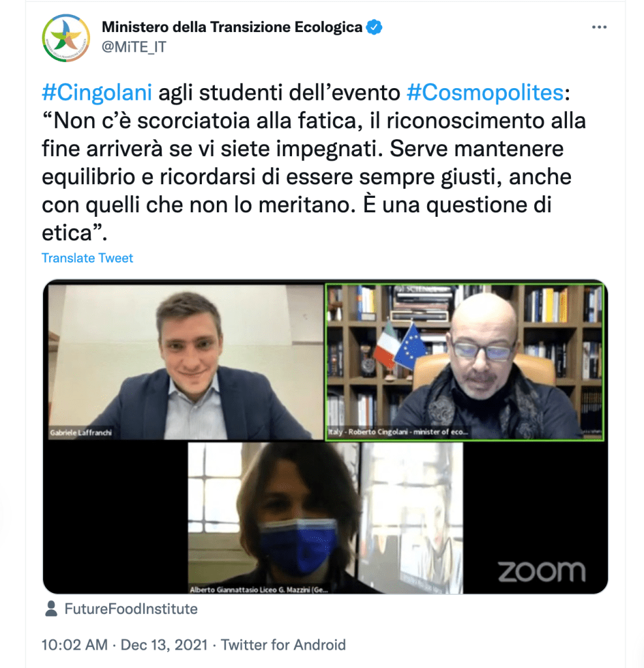The width and height of the screenshot is (644, 668).
Task: Open Gabriele Laffranchi video tile in image
Action: tap(185, 362)
